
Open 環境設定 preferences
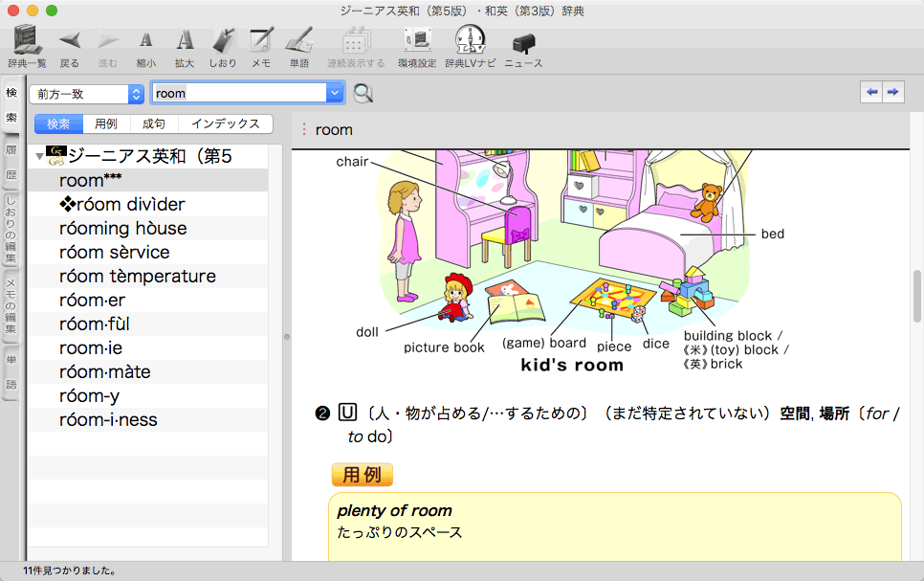click(417, 47)
